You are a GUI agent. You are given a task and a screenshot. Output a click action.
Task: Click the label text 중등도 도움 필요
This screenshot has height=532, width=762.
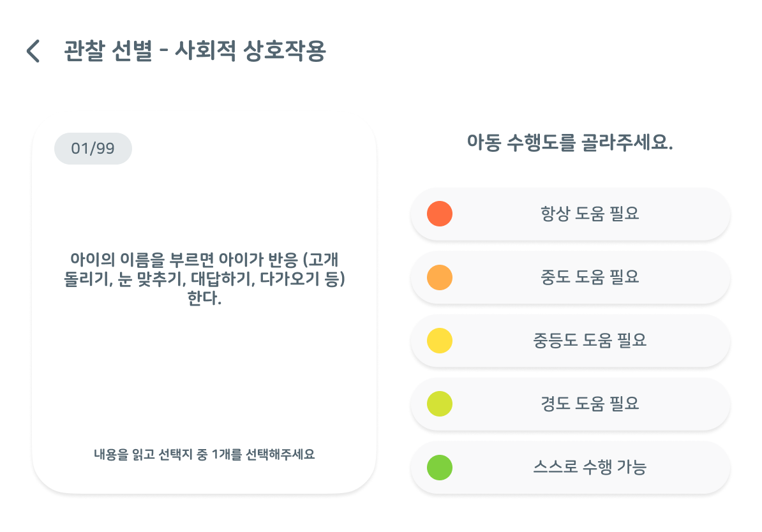tap(590, 340)
